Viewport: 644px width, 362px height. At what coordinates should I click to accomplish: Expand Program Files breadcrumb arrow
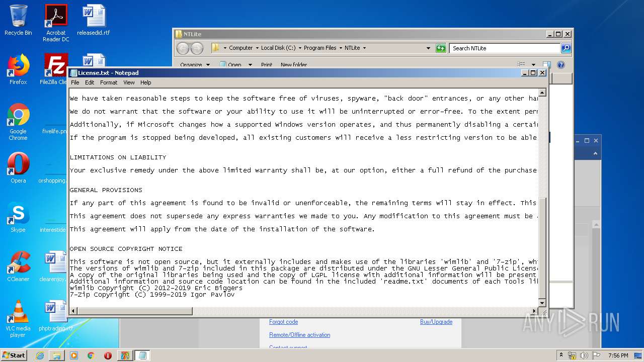(x=341, y=48)
